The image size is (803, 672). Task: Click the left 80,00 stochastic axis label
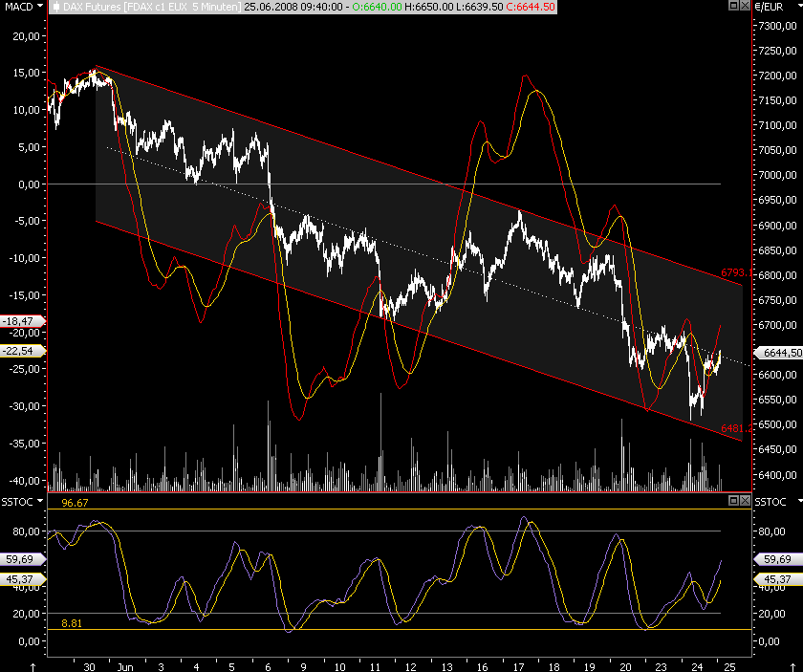(x=26, y=531)
